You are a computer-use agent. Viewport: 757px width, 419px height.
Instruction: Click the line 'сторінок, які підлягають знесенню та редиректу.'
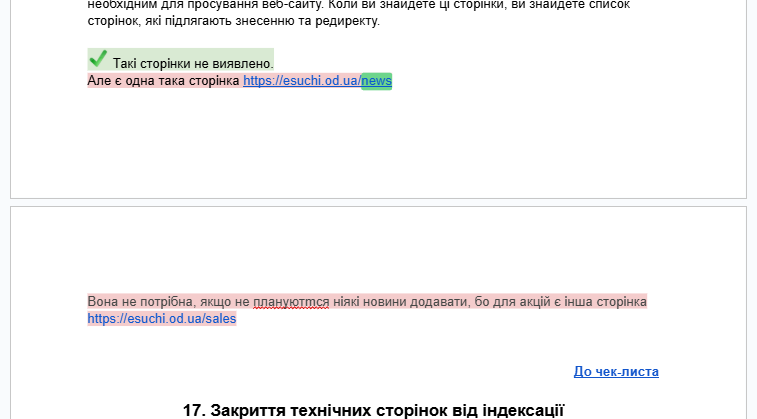coord(234,21)
